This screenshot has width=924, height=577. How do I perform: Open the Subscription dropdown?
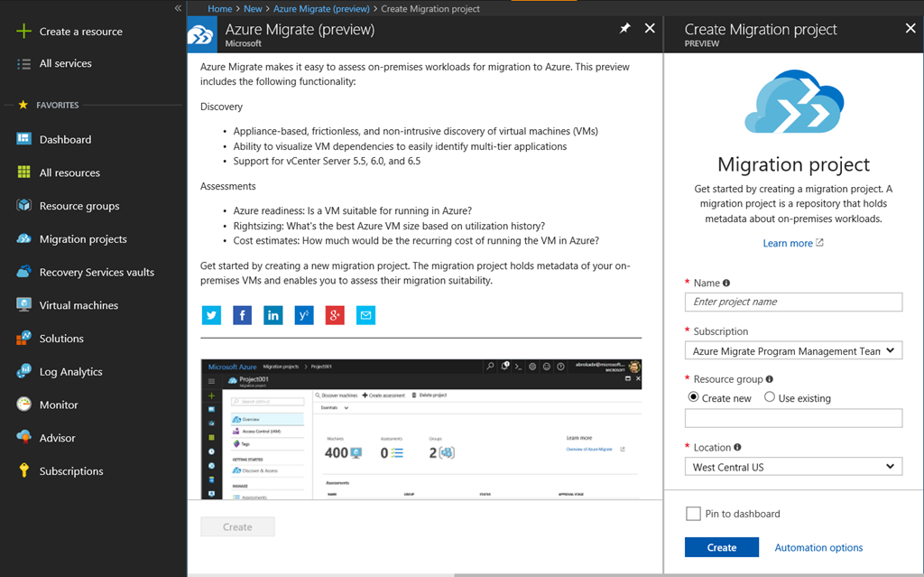click(x=793, y=350)
